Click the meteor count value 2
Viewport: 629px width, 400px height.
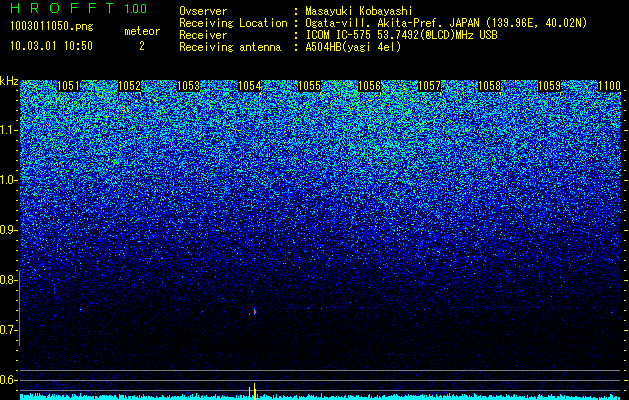tap(142, 46)
